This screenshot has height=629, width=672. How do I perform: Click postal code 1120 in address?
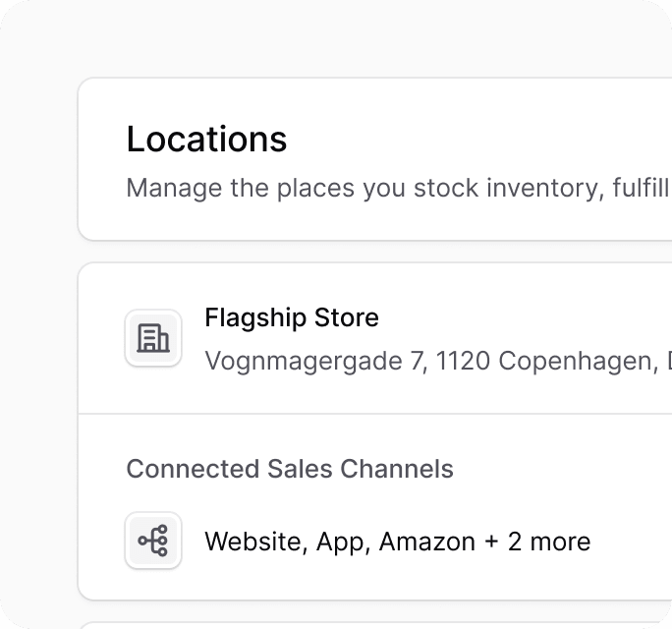464,361
